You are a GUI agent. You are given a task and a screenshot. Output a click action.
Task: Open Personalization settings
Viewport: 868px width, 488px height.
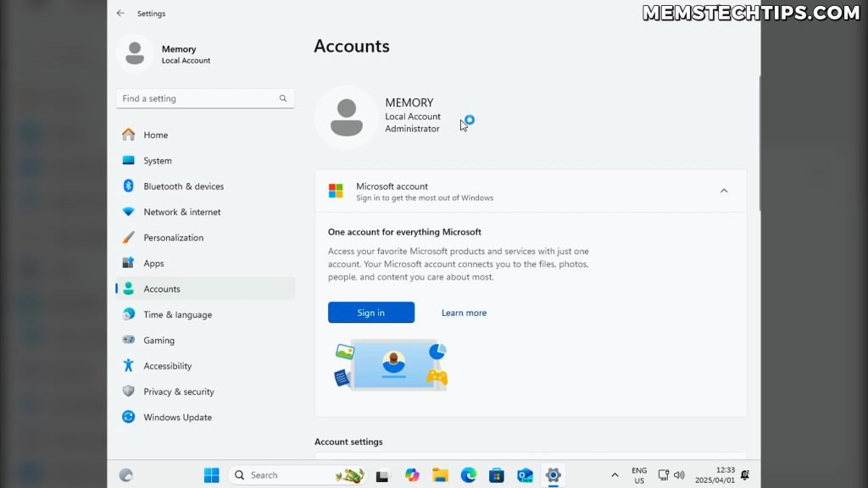[176, 238]
